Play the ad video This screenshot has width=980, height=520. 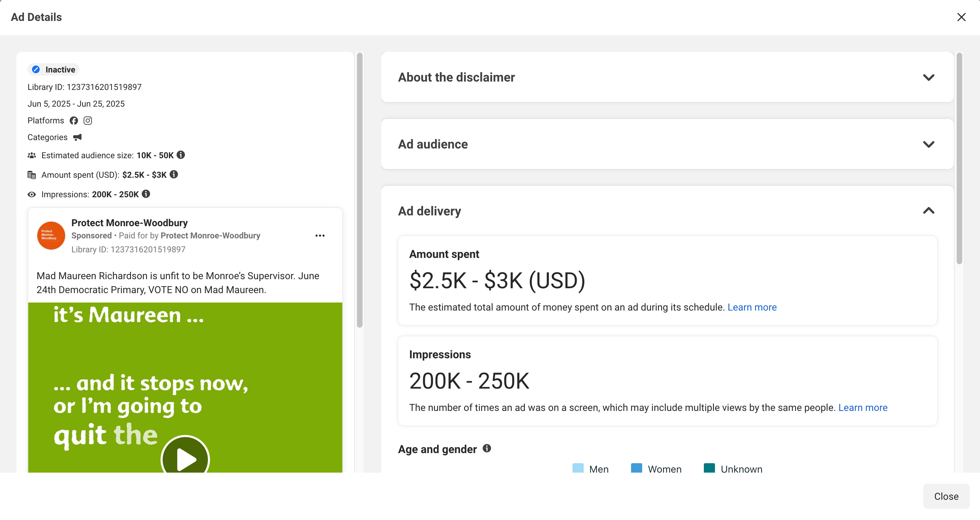[x=185, y=459]
